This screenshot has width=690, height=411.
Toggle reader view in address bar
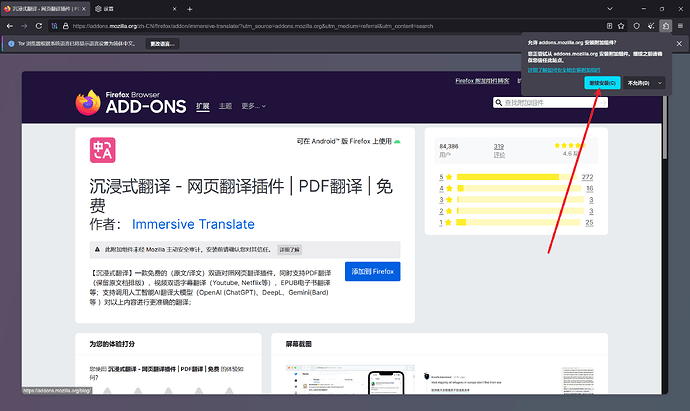click(609, 26)
